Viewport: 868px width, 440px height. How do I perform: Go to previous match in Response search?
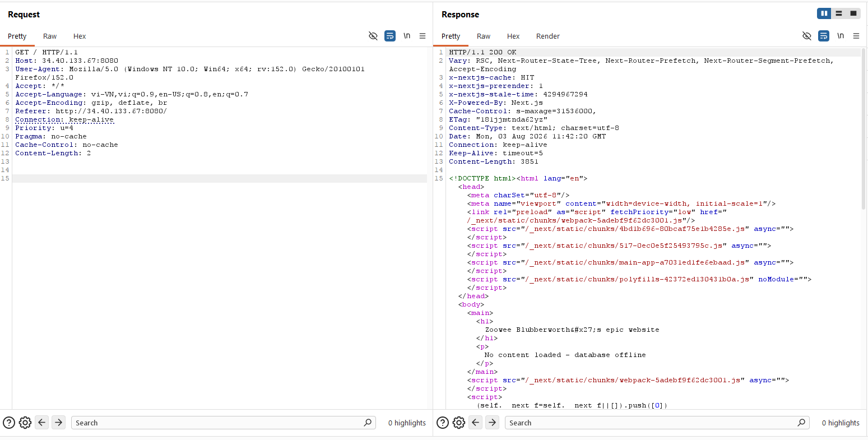tap(476, 423)
